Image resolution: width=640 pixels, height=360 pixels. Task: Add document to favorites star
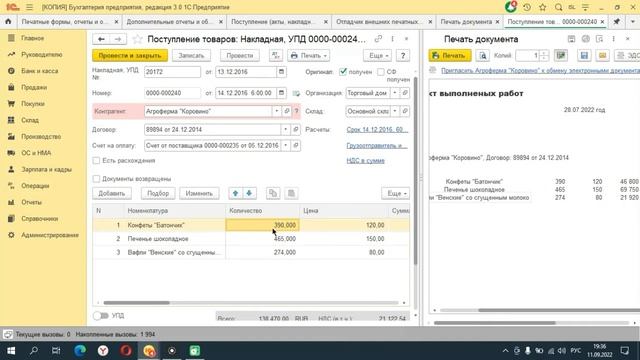click(x=138, y=39)
